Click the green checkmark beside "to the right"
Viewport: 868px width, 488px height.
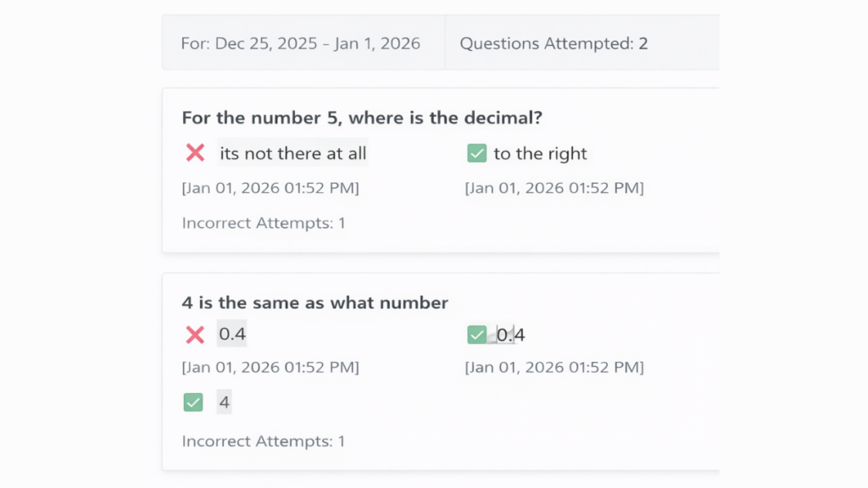(476, 153)
